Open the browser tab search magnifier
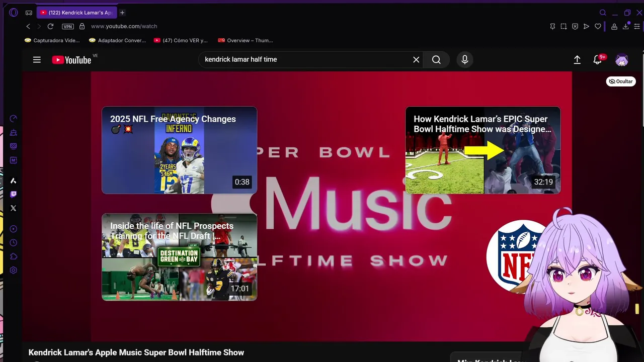Viewport: 644px width, 362px height. pyautogui.click(x=603, y=13)
